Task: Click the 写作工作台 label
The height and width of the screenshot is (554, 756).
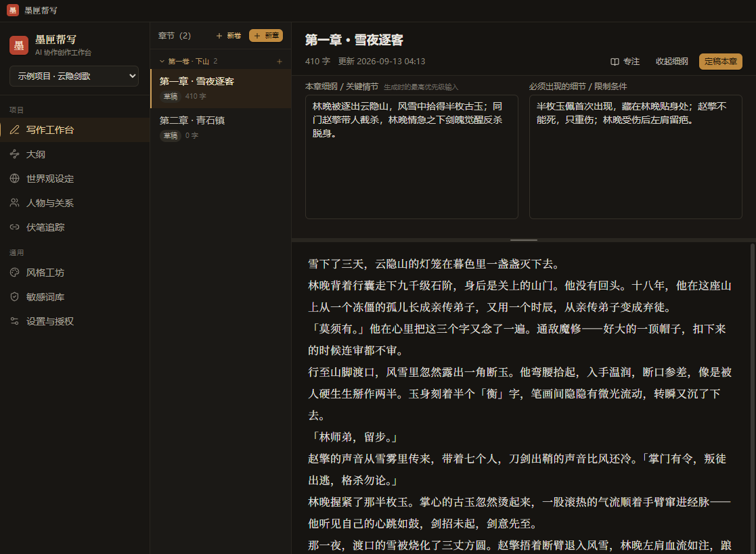Action: coord(49,130)
